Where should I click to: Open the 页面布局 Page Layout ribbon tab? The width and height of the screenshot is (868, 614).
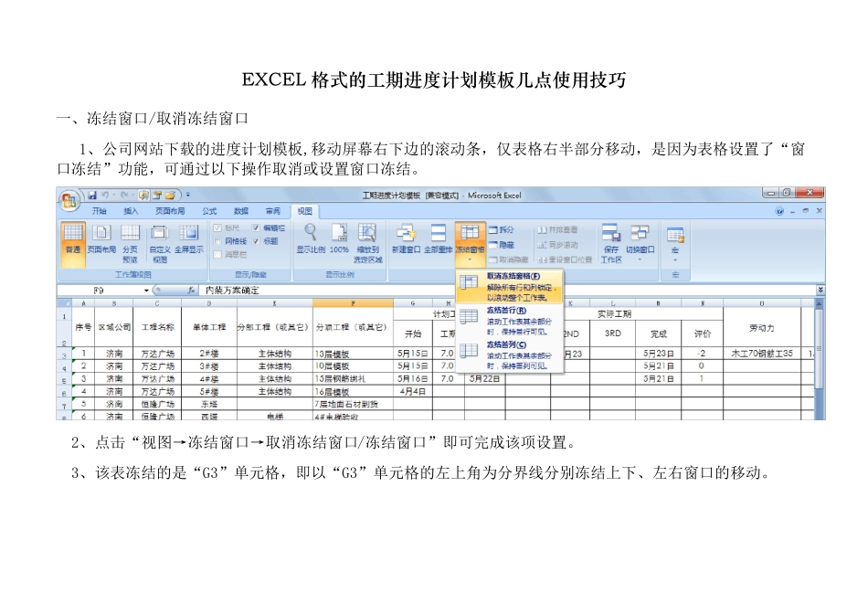[x=170, y=211]
